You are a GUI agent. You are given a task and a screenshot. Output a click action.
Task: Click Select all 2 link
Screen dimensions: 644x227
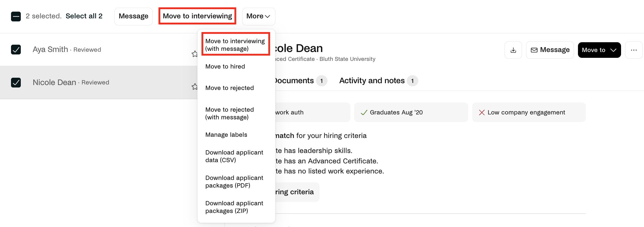point(84,16)
